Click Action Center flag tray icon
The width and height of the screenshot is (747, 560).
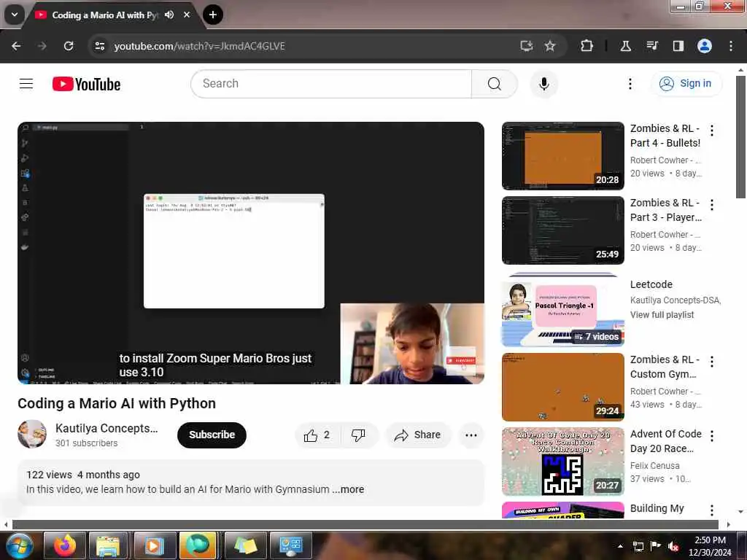point(656,546)
